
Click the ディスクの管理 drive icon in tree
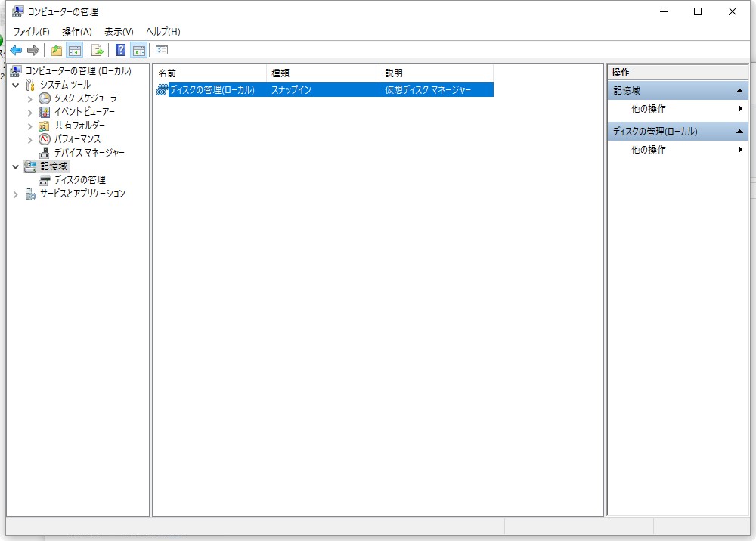[x=45, y=180]
